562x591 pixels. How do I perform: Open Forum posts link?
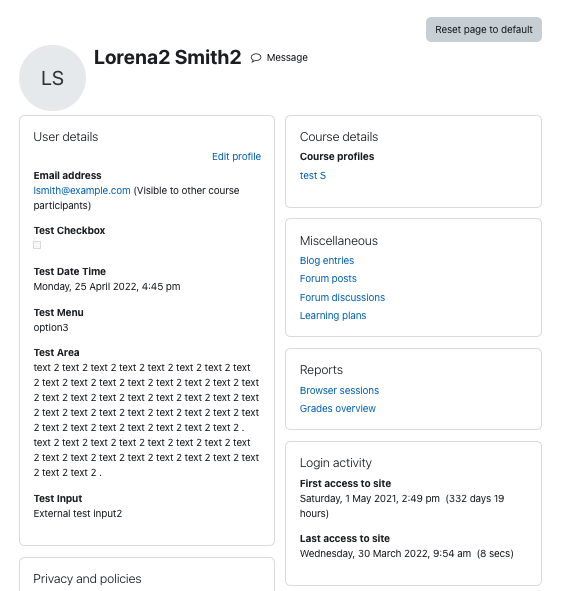coord(328,279)
